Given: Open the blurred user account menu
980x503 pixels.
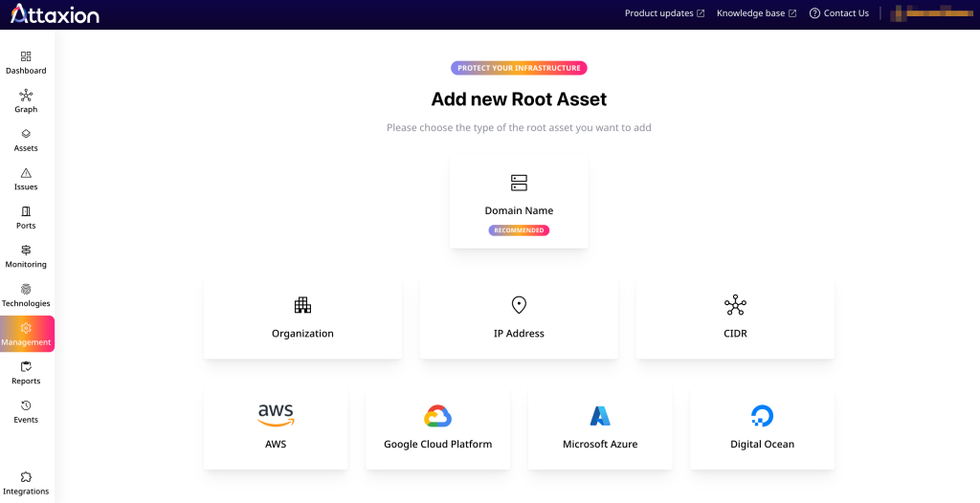Looking at the screenshot, I should pyautogui.click(x=931, y=13).
